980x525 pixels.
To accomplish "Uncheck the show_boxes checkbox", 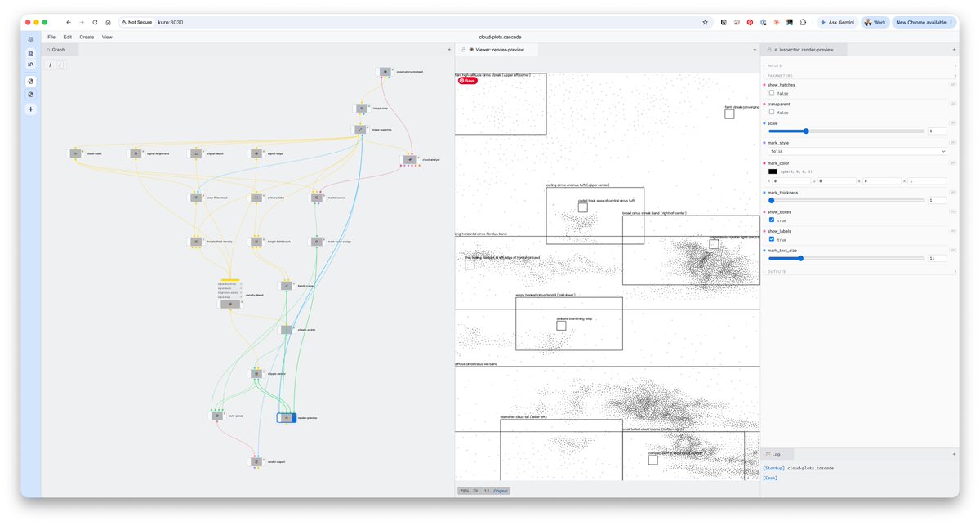I will click(x=772, y=220).
